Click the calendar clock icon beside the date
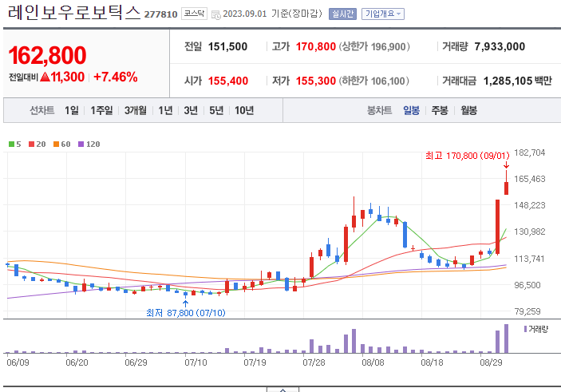The width and height of the screenshot is (561, 392). (216, 14)
